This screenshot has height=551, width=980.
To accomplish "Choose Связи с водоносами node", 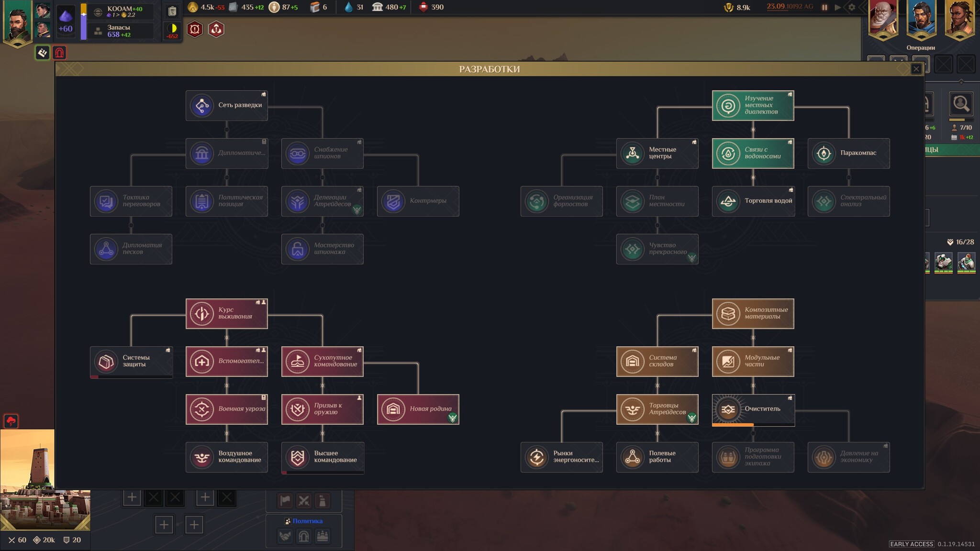I will click(x=753, y=153).
